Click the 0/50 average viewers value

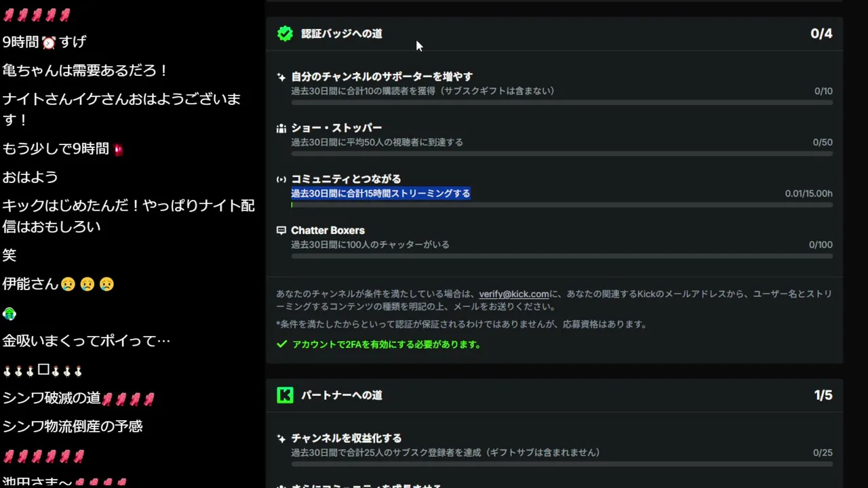[x=823, y=142]
